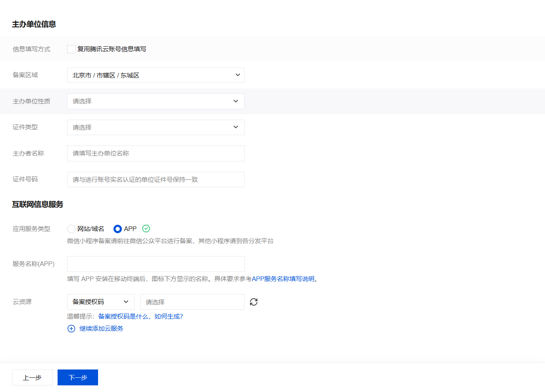Expand the 主办单位性质 dropdown
Screen dimensions: 545x392
pos(156,101)
